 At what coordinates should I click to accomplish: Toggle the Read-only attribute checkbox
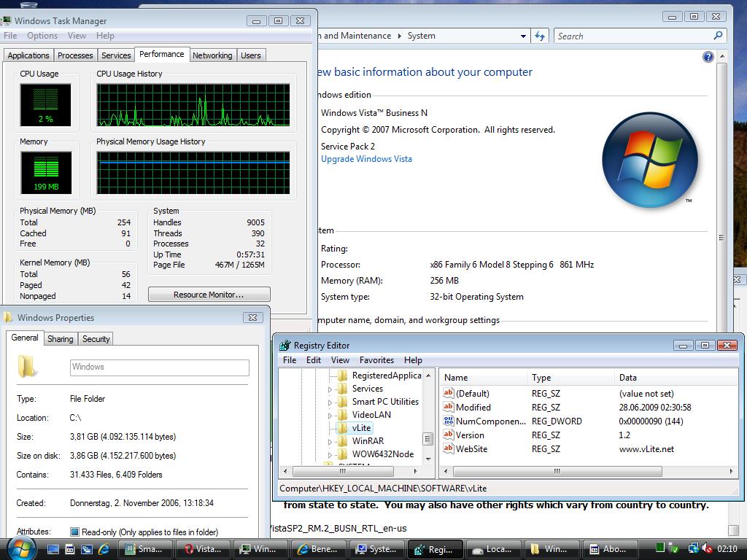[x=74, y=532]
